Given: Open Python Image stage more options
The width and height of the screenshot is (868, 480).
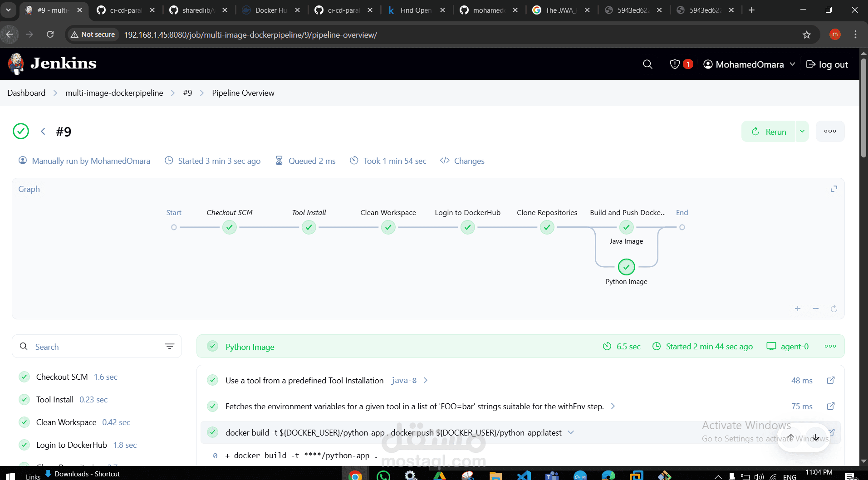Looking at the screenshot, I should pyautogui.click(x=830, y=346).
